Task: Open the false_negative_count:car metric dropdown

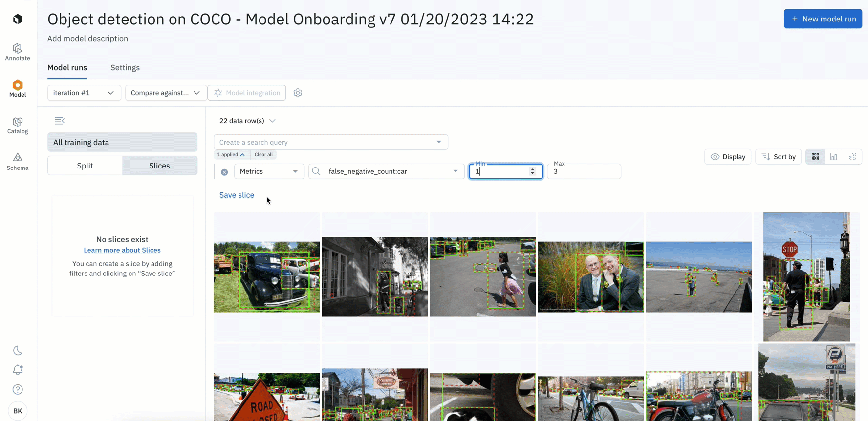Action: [x=386, y=171]
